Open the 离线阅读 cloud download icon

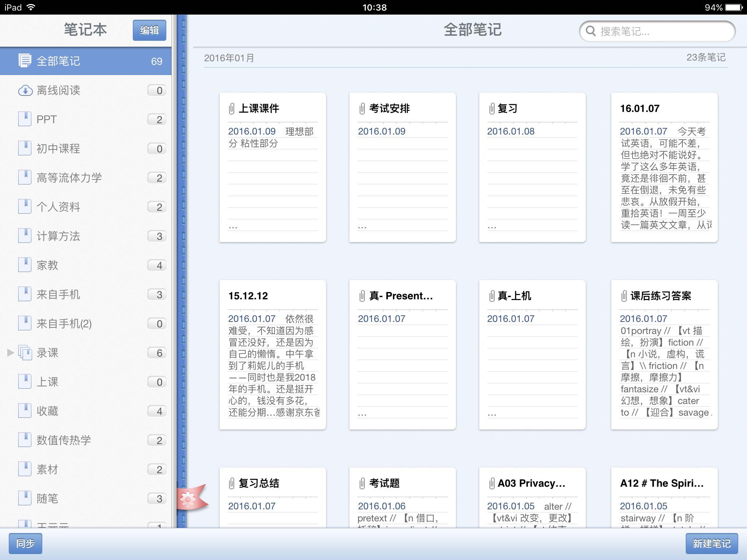click(x=25, y=90)
